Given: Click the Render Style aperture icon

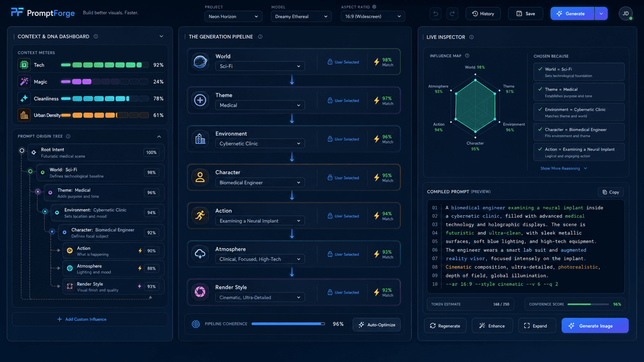Looking at the screenshot, I should (200, 292).
